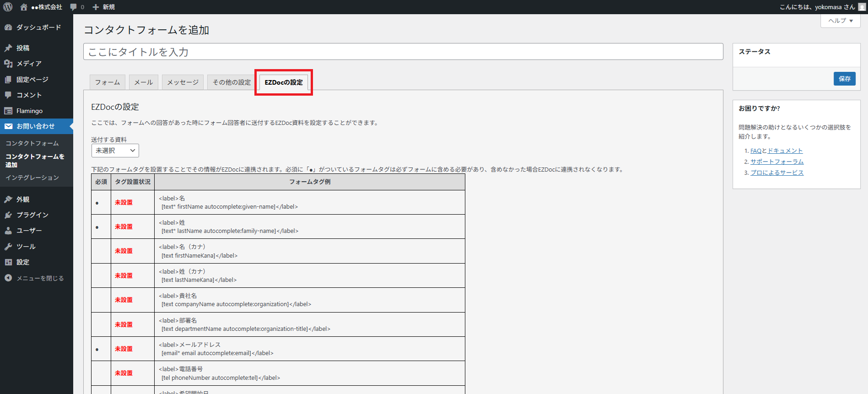Click the email form tag example
The image size is (868, 394).
pyautogui.click(x=216, y=349)
